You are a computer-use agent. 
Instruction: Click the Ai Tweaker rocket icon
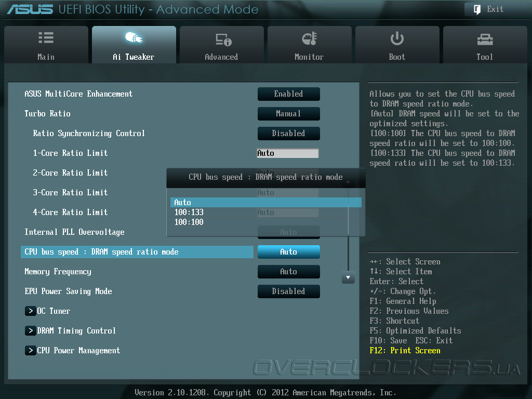[134, 37]
